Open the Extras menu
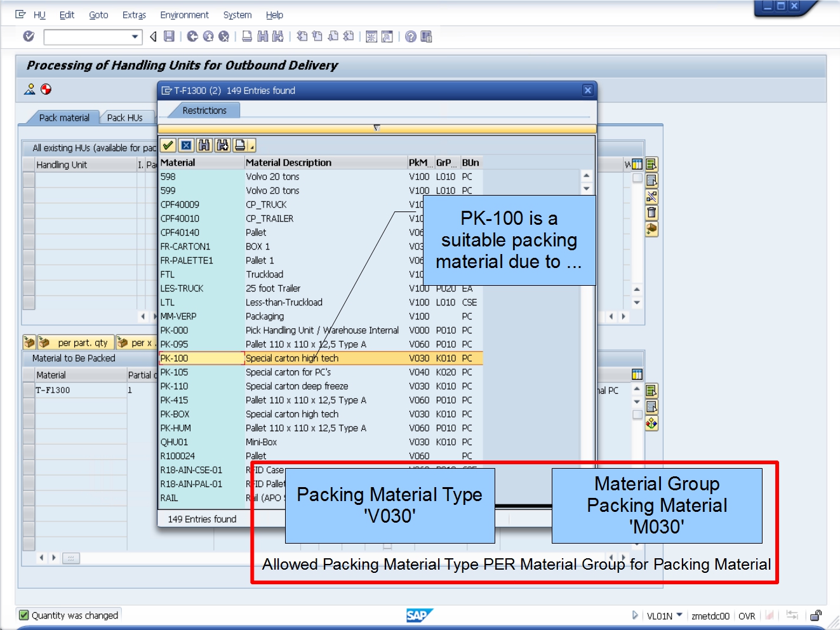 pyautogui.click(x=134, y=15)
